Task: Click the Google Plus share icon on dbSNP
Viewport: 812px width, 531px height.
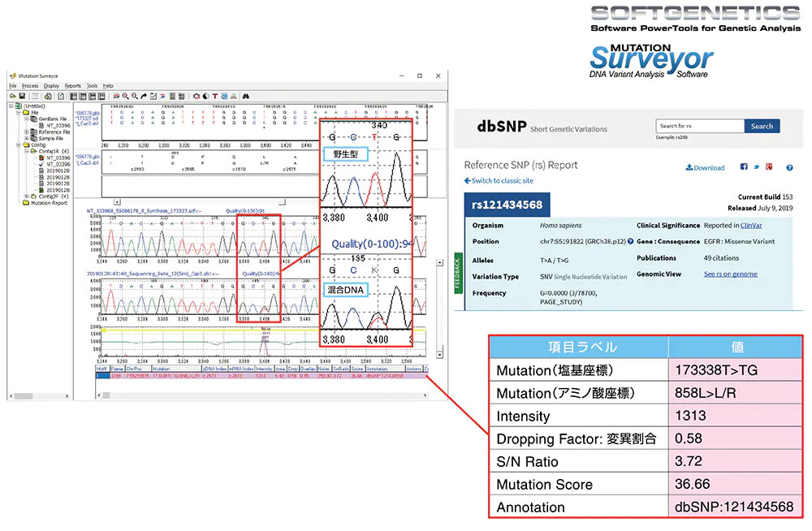Action: click(x=769, y=166)
